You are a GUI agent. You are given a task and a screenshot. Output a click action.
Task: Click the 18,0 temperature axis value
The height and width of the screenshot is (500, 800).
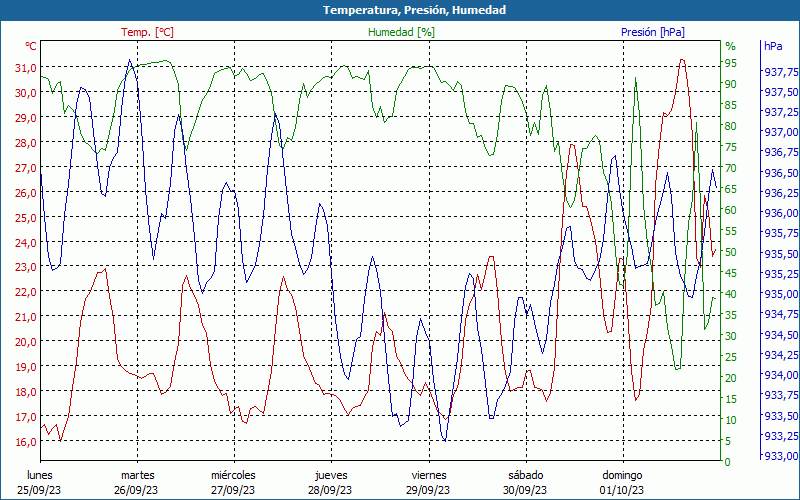(x=27, y=392)
